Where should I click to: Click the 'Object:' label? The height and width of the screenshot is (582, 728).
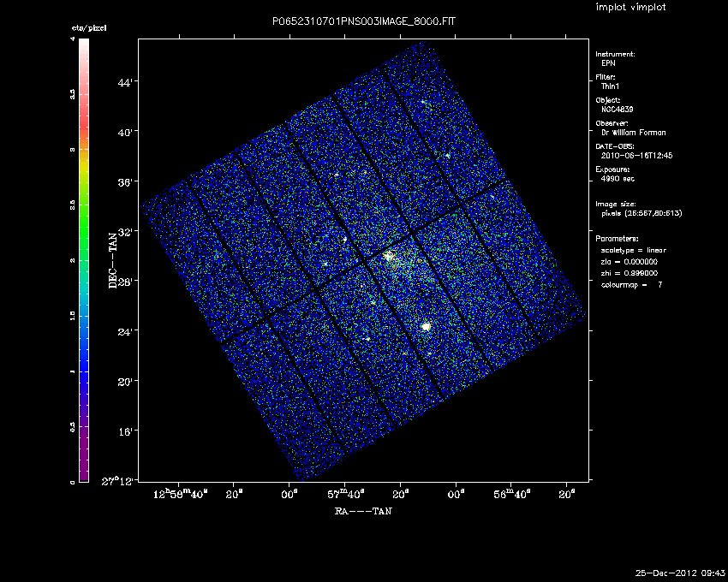pyautogui.click(x=608, y=100)
